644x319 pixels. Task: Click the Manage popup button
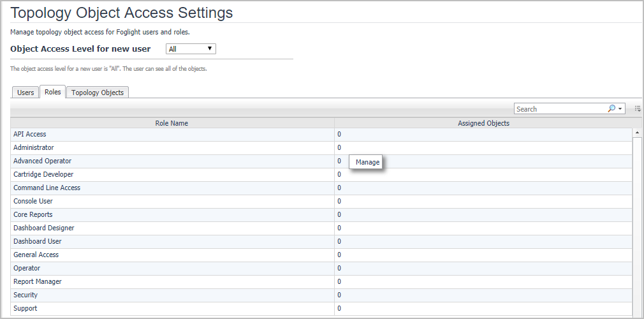(367, 162)
